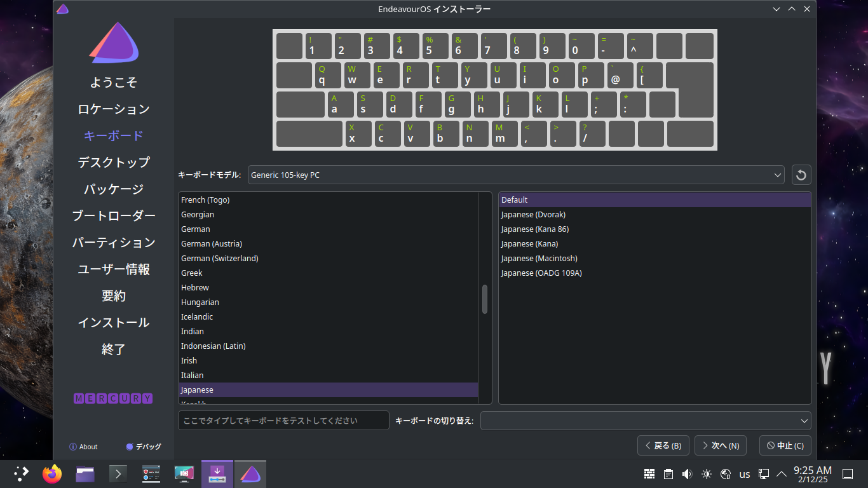Select the Japanese (Kana) variant
This screenshot has width=868, height=488.
pos(654,243)
